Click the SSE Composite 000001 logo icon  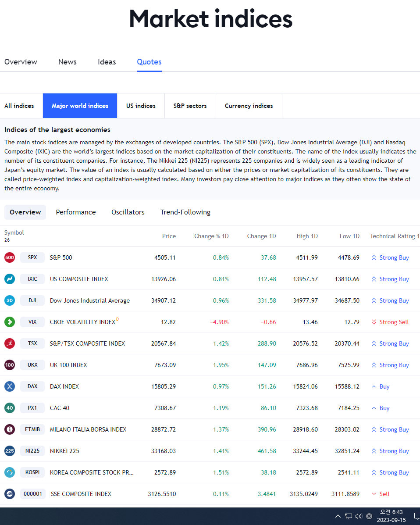[10, 493]
